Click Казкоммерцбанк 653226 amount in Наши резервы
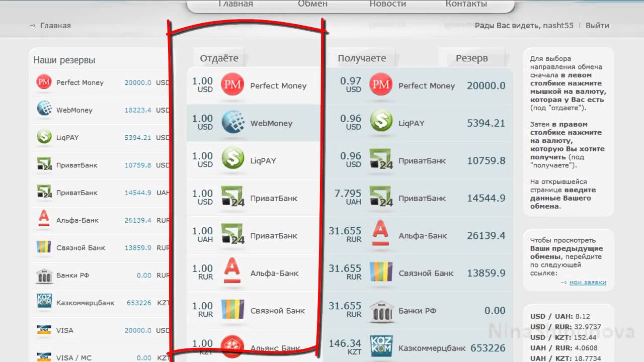 coord(139,303)
